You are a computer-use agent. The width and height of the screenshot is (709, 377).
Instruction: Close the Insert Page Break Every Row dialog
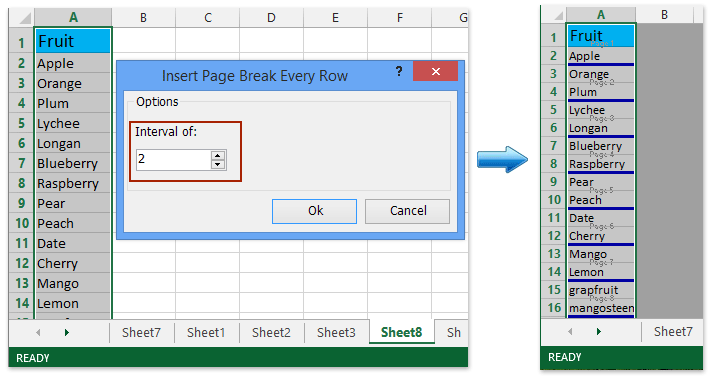pyautogui.click(x=435, y=71)
